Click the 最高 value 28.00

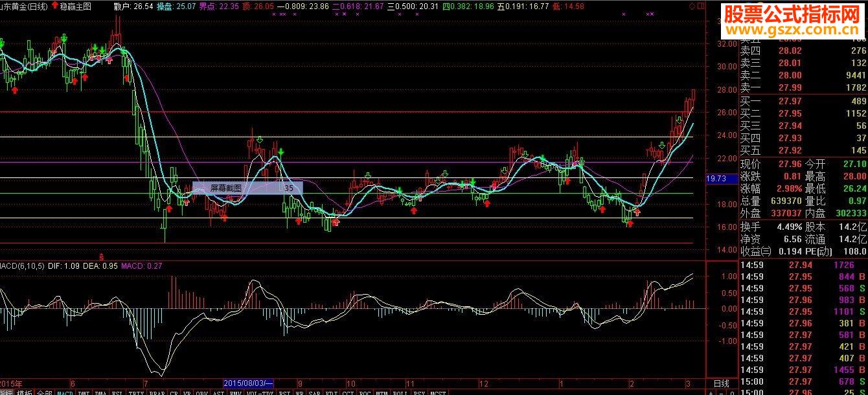coord(854,176)
